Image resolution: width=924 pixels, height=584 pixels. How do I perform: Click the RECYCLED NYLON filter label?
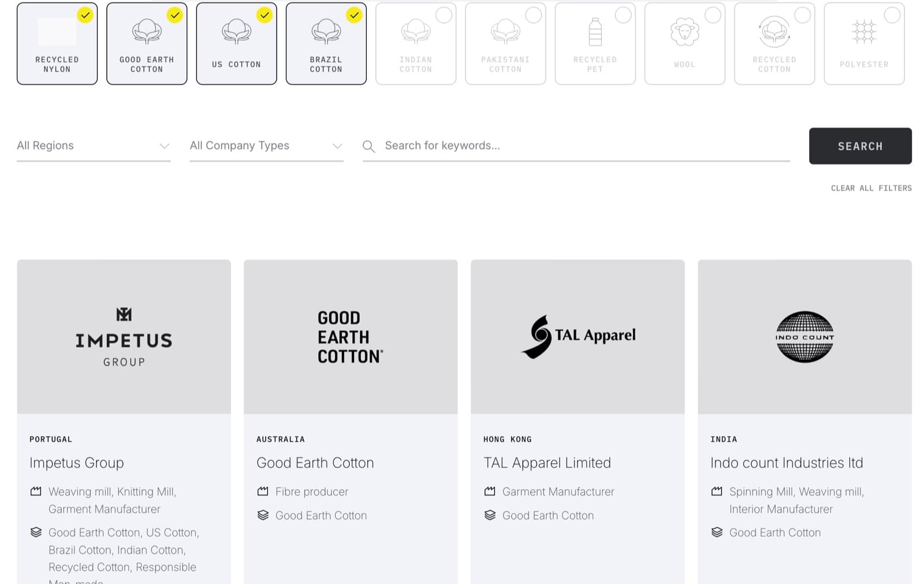coord(57,64)
